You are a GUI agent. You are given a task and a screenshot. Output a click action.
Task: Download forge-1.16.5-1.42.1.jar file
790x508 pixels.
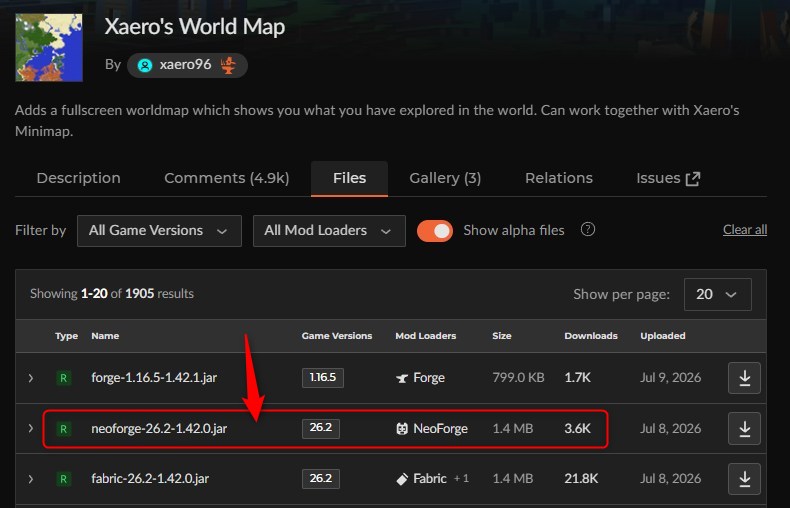point(744,378)
